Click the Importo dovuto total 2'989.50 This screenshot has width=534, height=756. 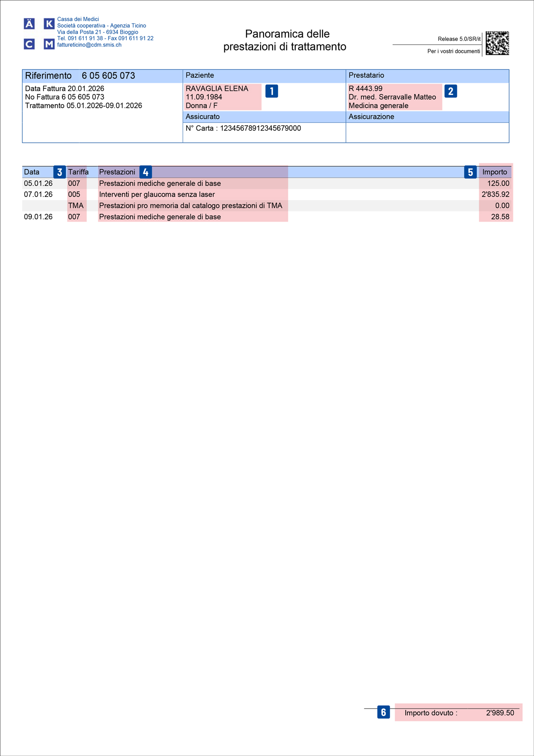(500, 713)
